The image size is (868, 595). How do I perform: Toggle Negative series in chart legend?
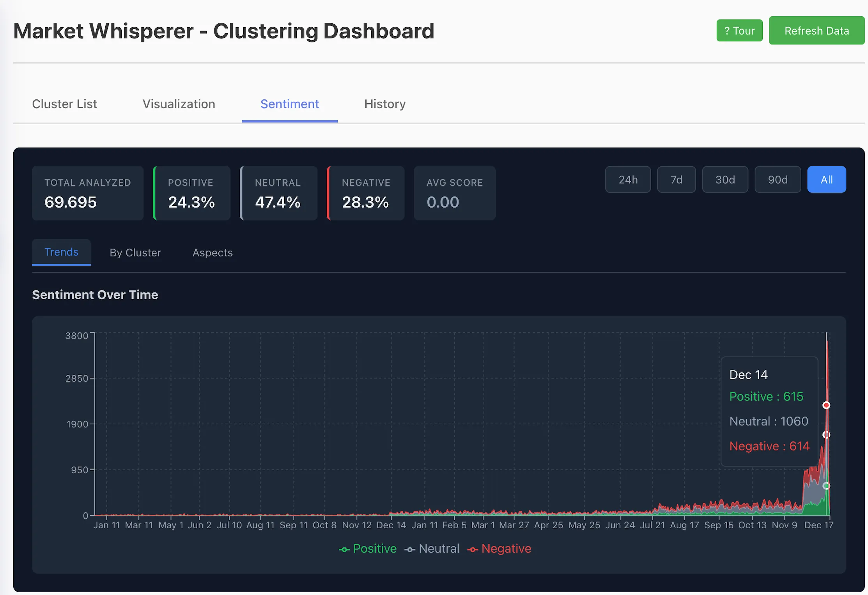(x=499, y=549)
